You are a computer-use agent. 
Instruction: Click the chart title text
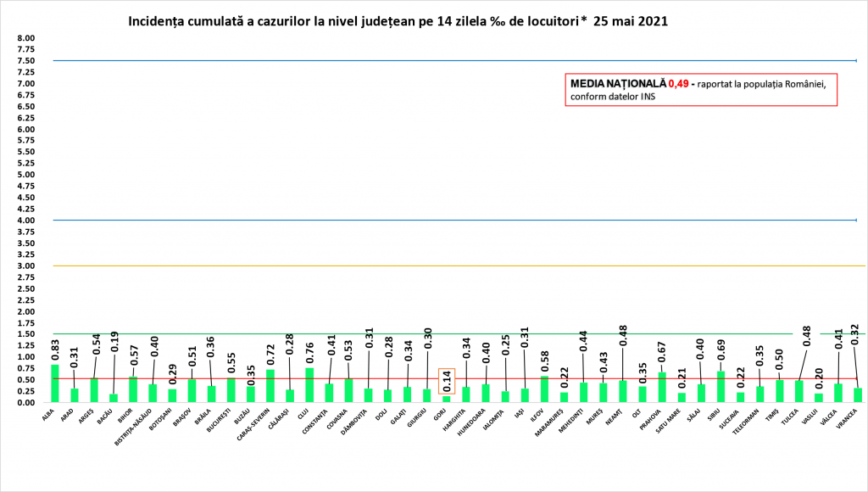click(x=398, y=21)
